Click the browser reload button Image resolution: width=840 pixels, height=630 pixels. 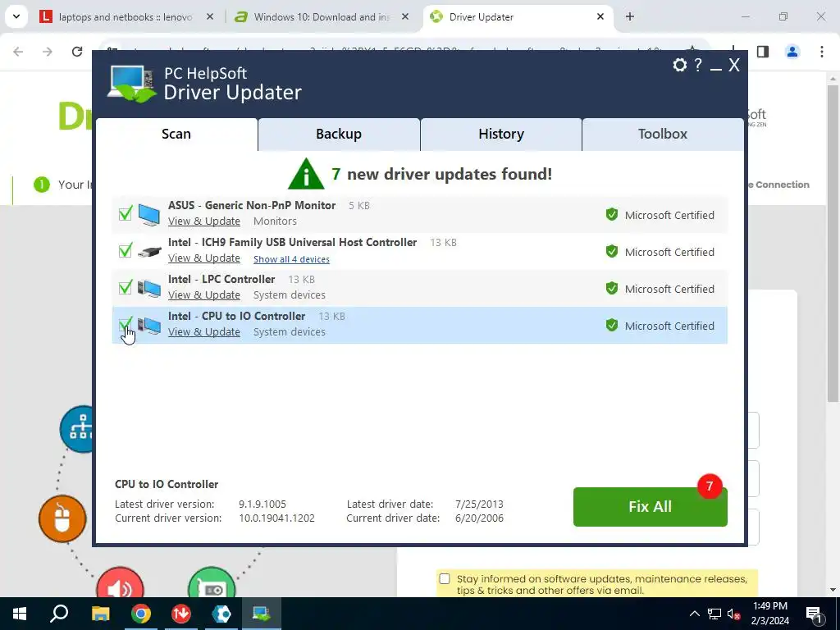point(77,52)
